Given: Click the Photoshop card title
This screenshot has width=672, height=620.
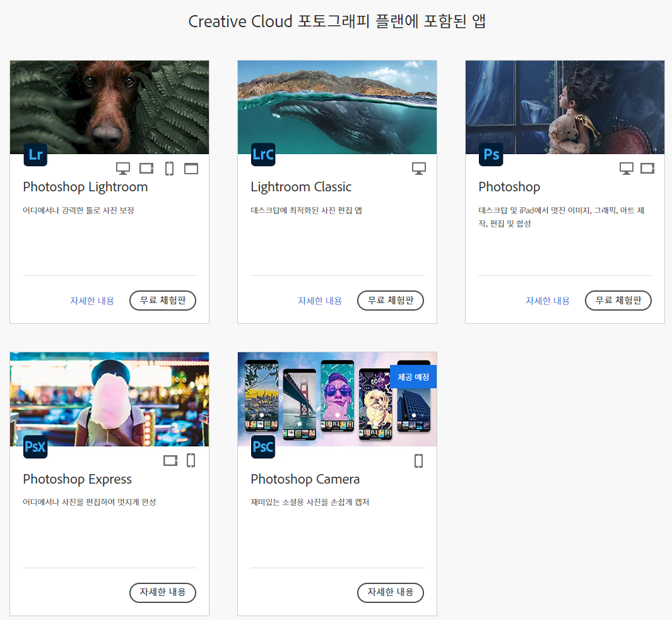Looking at the screenshot, I should (x=509, y=187).
